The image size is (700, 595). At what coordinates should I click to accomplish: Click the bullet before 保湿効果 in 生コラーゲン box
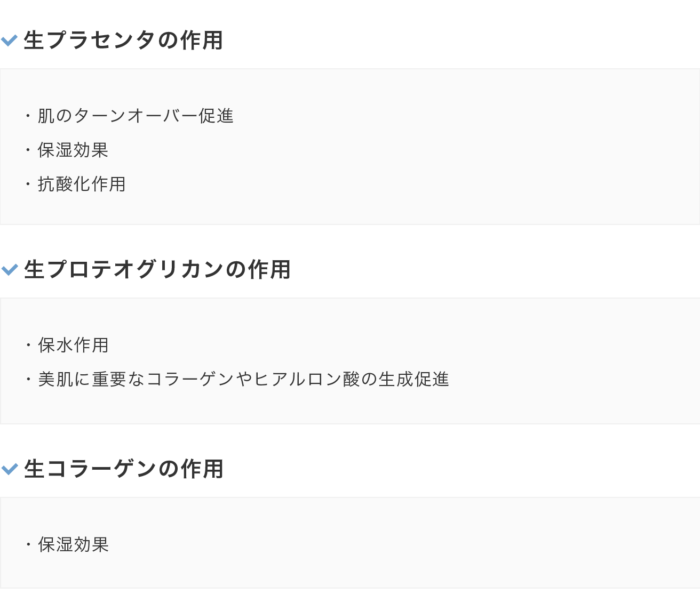click(x=28, y=545)
